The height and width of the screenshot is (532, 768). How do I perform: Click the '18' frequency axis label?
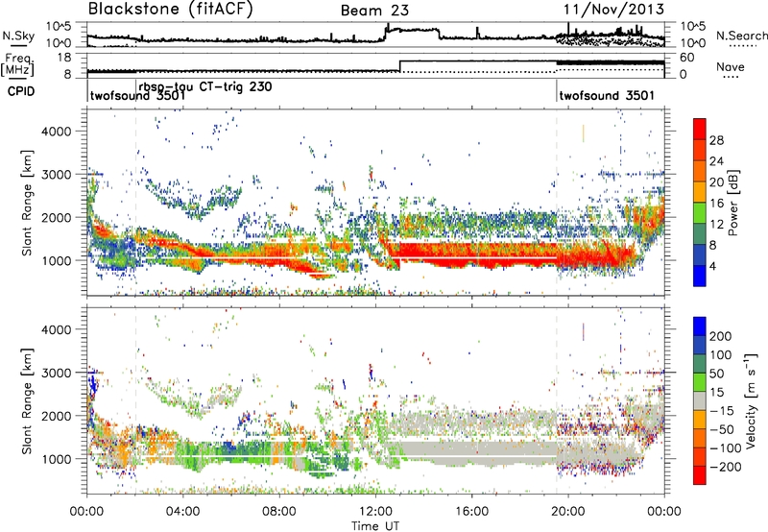click(x=64, y=58)
